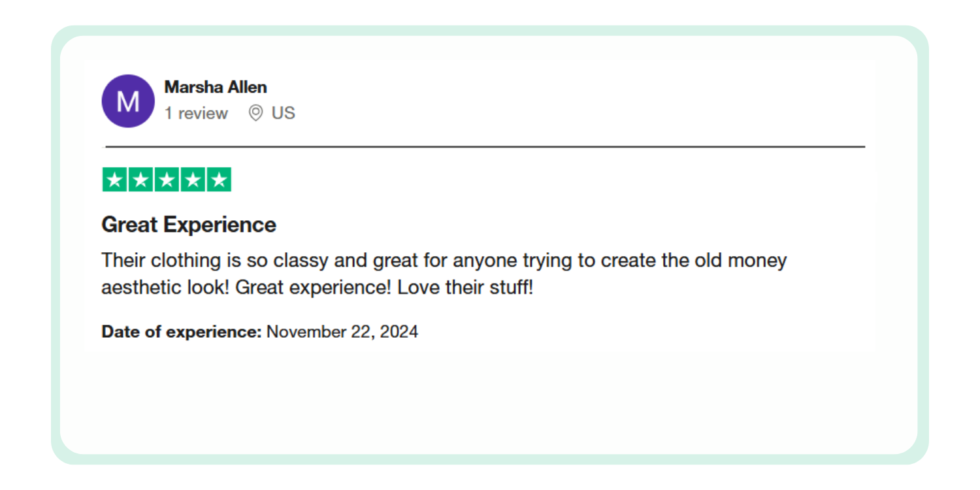
Task: Click the "1 review" count text
Action: coord(196,113)
